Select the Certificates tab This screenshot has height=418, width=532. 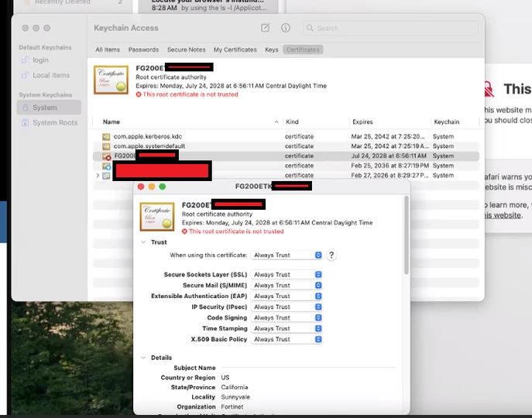(303, 50)
